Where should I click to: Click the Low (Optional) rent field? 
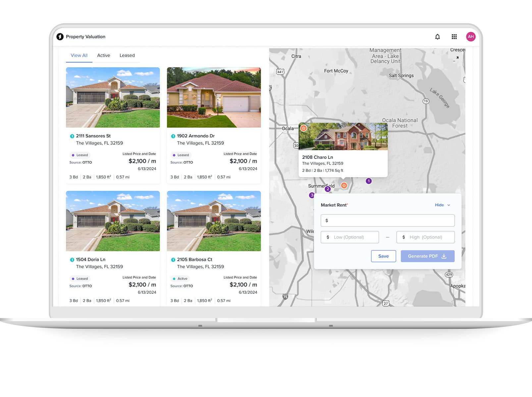(x=350, y=237)
